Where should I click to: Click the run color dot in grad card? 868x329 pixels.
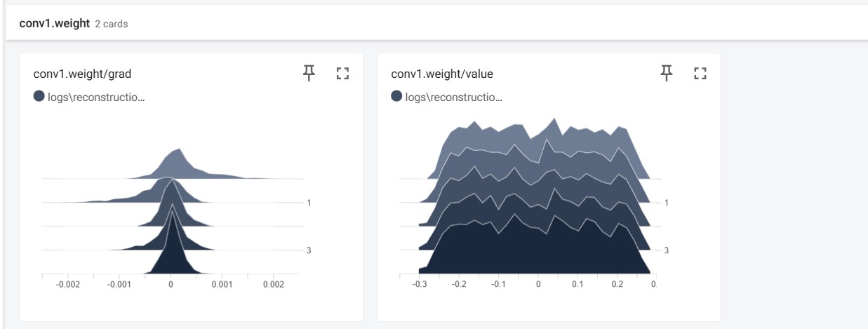39,96
